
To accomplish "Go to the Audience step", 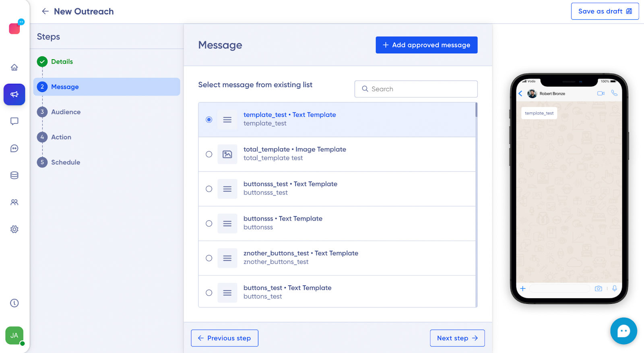I will (66, 112).
